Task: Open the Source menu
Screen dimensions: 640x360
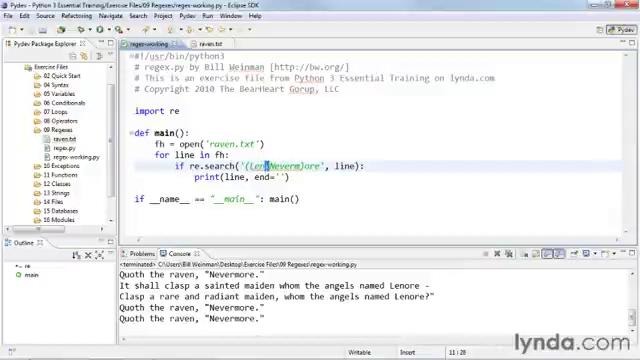Action: coord(45,16)
